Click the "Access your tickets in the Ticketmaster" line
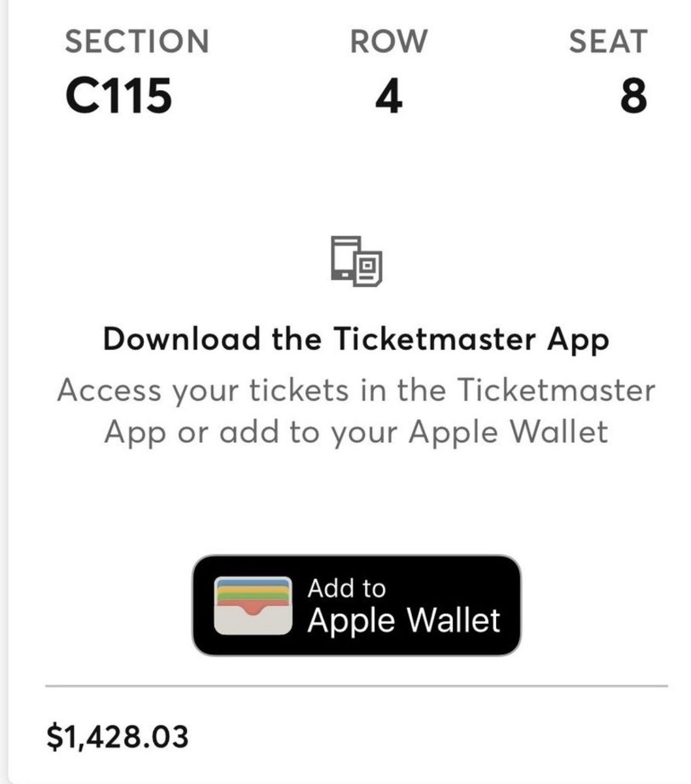The image size is (691, 784). 356,391
